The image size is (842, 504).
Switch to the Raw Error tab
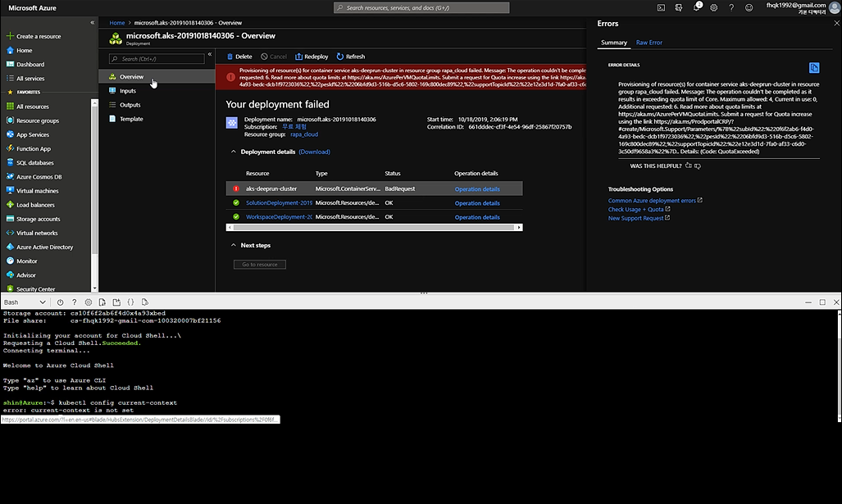tap(649, 43)
